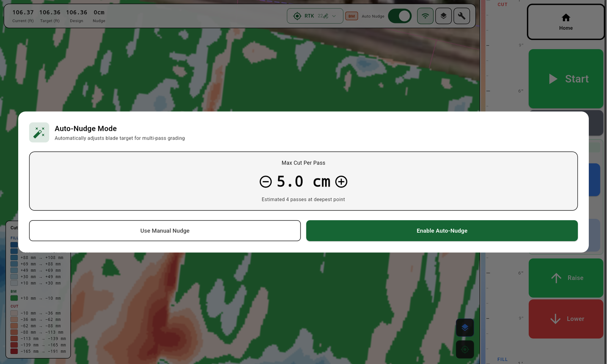Go to Home

coord(566,22)
